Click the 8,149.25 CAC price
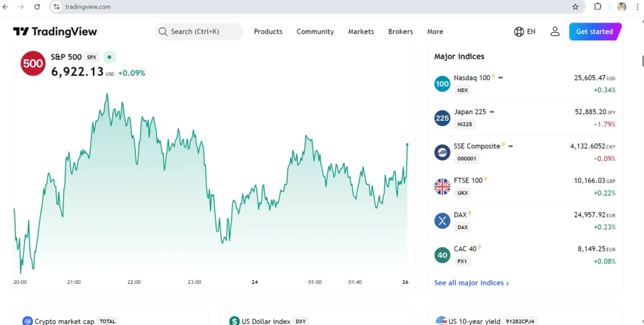 (592, 249)
